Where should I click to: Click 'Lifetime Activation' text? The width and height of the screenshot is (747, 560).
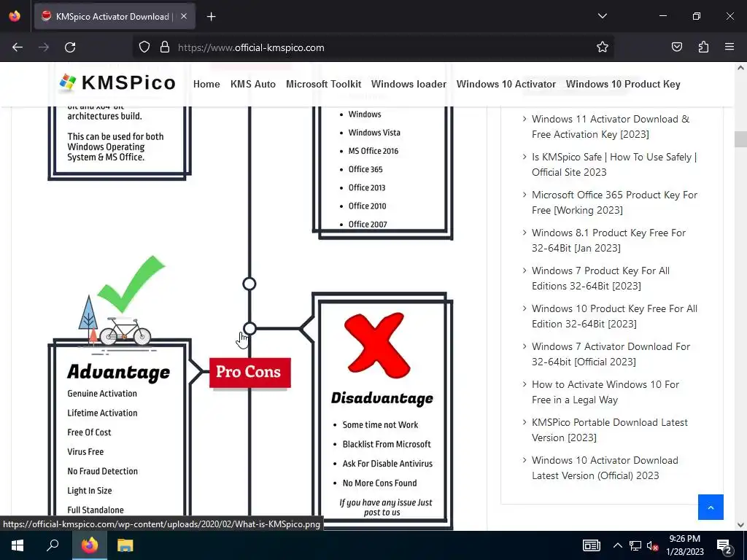[102, 413]
